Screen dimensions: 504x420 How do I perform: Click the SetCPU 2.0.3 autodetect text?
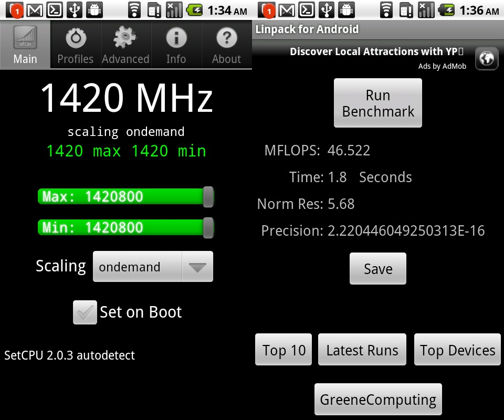tap(69, 355)
